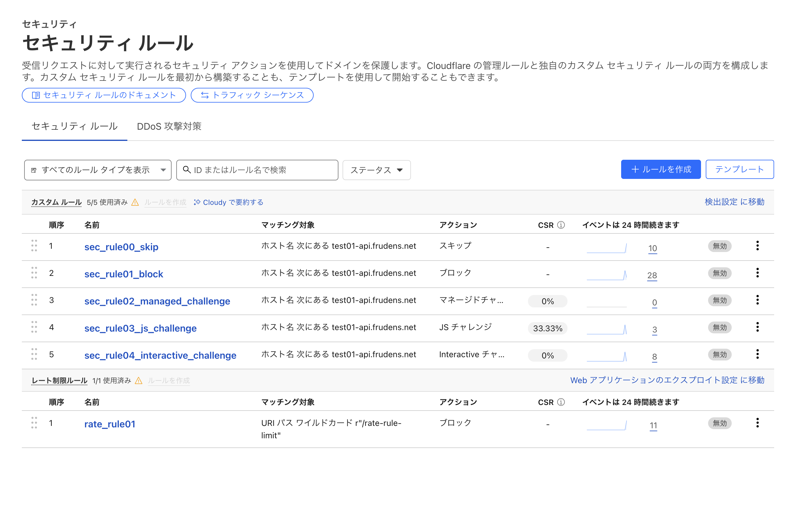Click the ルールを作成 blue button

pos(660,169)
